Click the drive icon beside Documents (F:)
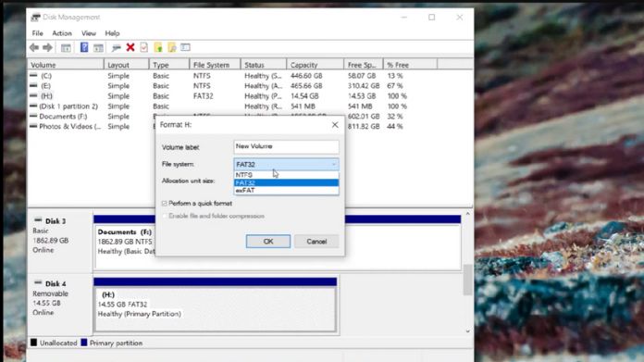 (33, 117)
